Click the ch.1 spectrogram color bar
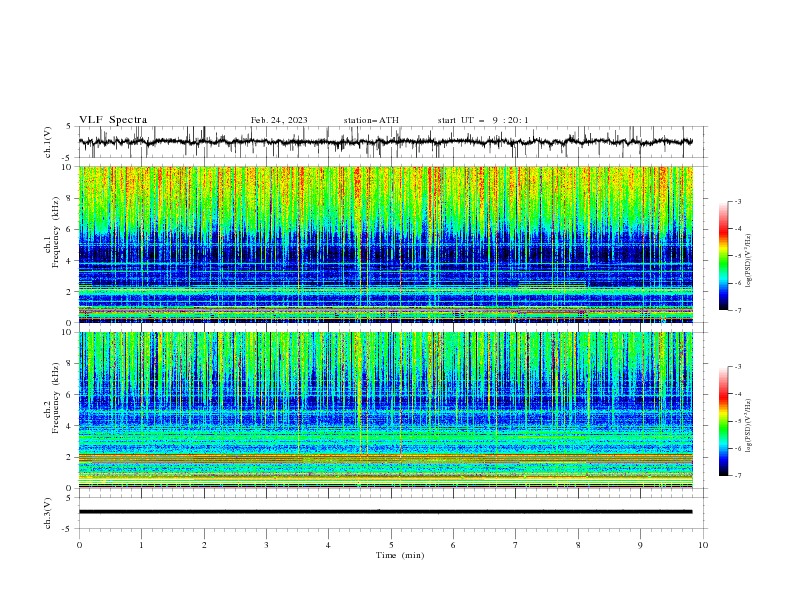 coord(724,255)
